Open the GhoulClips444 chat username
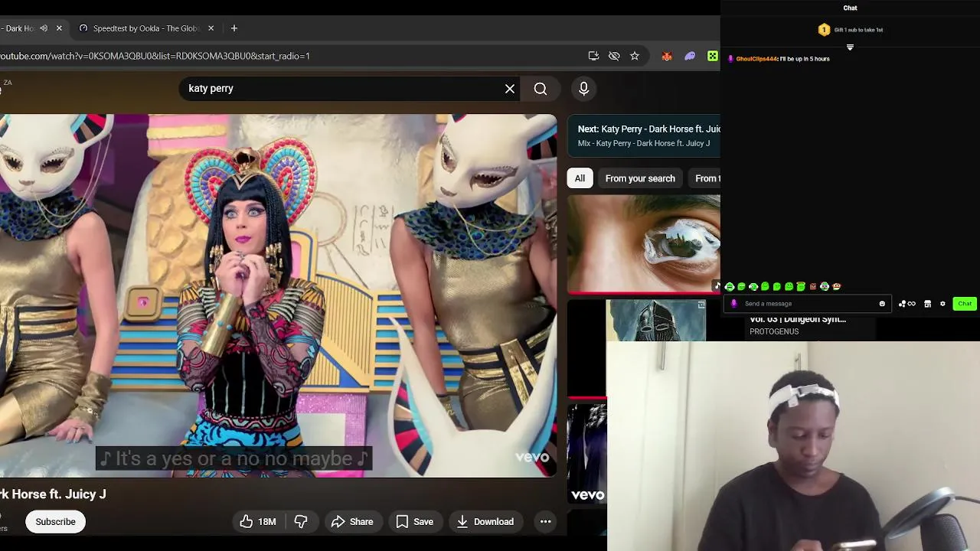Image resolution: width=980 pixels, height=551 pixels. 756,59
